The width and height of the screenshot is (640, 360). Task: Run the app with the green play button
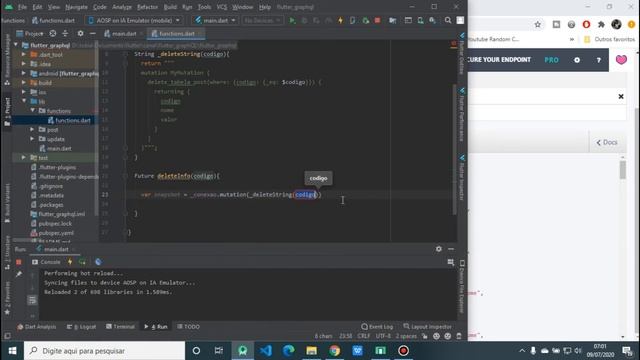292,20
